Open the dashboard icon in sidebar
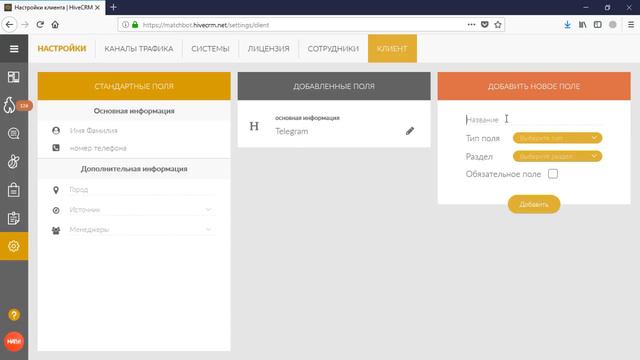This screenshot has height=360, width=640. click(x=13, y=77)
